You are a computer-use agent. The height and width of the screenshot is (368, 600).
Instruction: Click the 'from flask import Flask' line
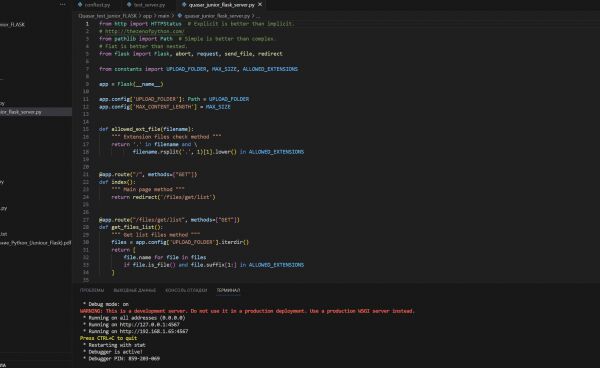coord(191,54)
